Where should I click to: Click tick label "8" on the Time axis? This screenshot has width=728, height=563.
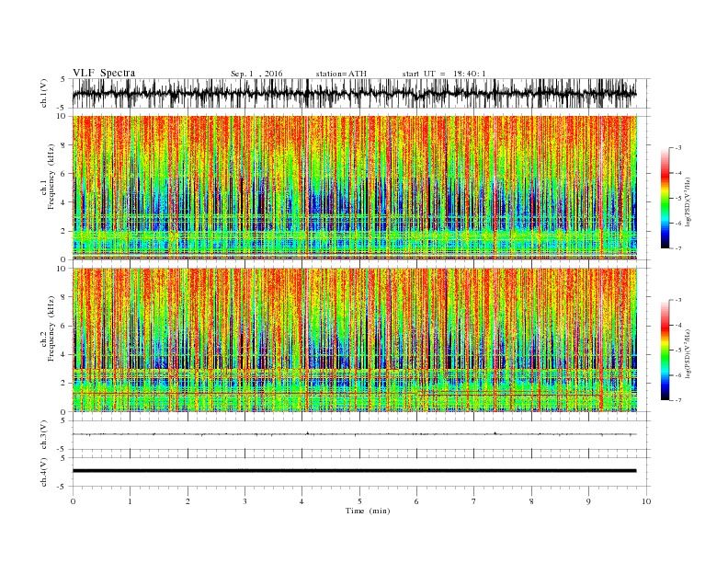pos(531,501)
